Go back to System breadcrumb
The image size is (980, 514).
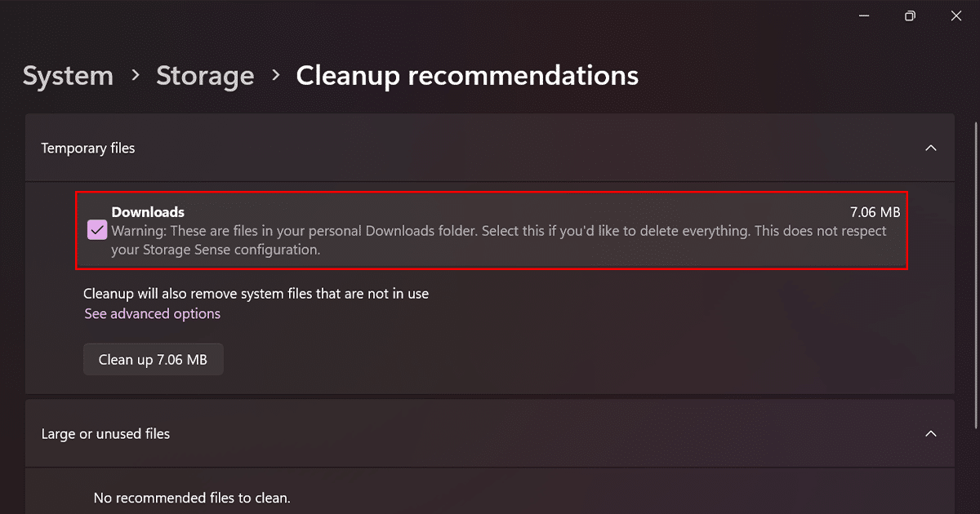pos(68,76)
